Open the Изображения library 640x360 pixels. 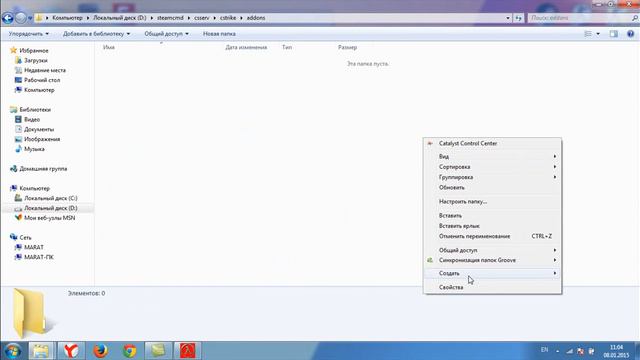click(42, 139)
